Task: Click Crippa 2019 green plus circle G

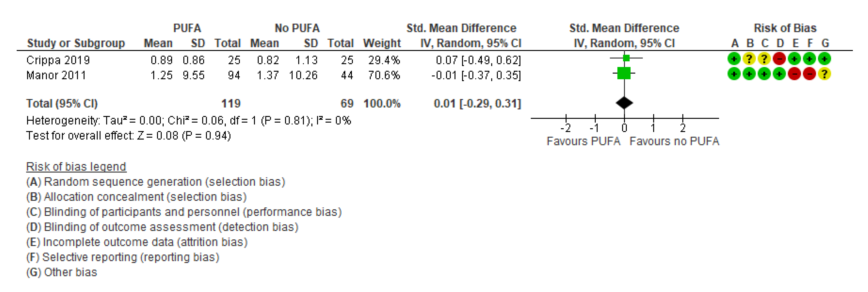Action: coord(824,59)
